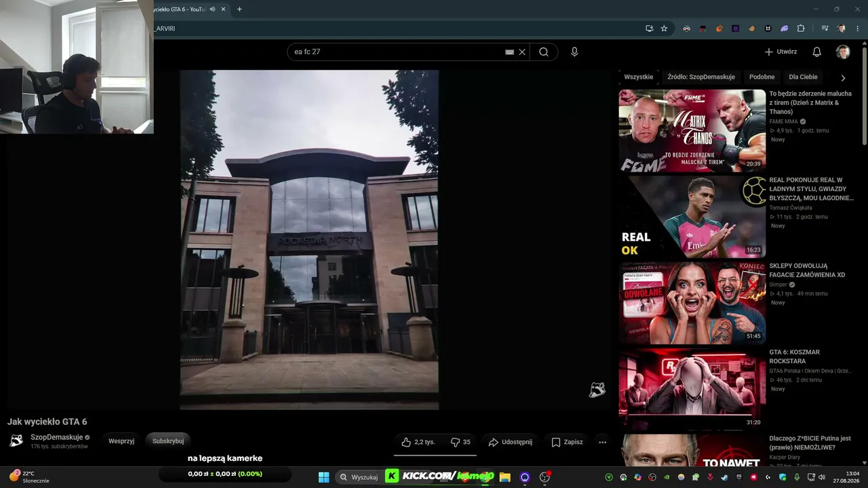
Task: Click the video title "Jak wyciekło GTA 6"
Action: tap(47, 422)
